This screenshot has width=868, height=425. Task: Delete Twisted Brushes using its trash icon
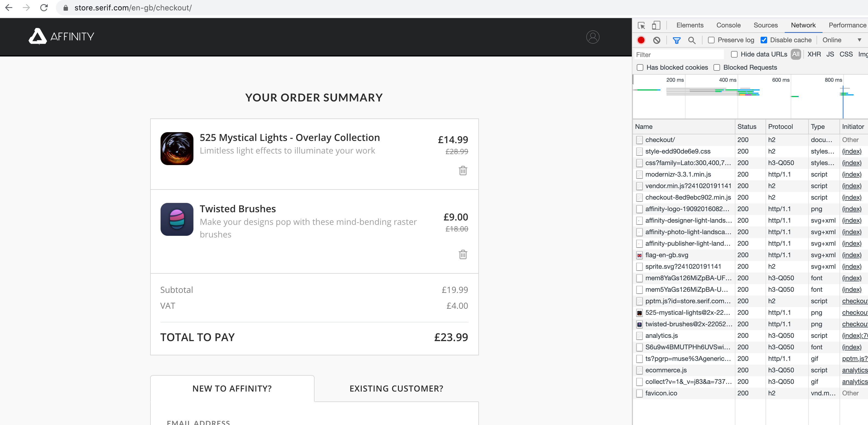(463, 254)
